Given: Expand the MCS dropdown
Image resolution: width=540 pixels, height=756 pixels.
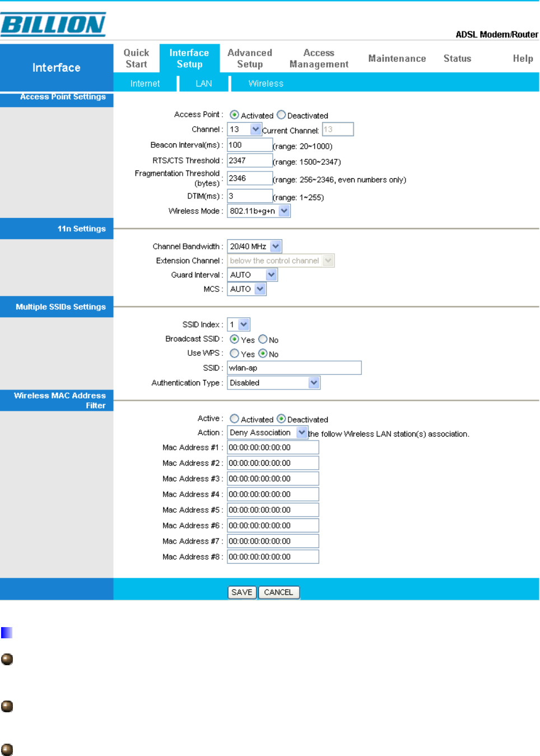Looking at the screenshot, I should point(246,289).
